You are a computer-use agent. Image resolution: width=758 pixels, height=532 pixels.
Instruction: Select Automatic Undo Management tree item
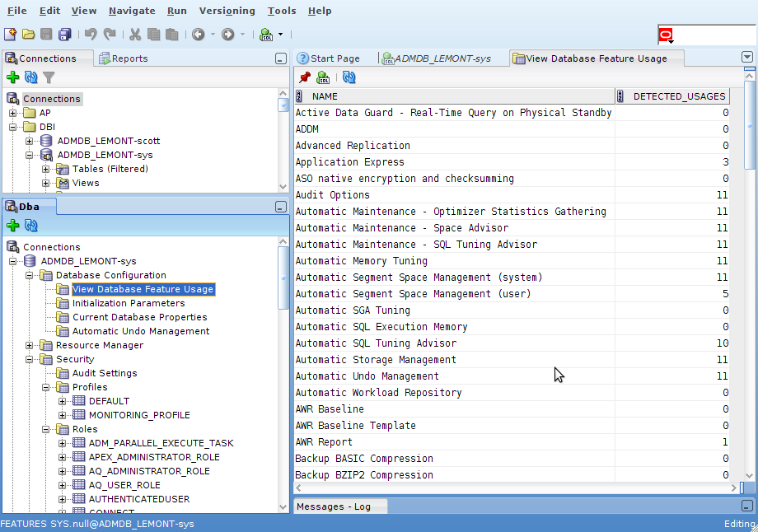pyautogui.click(x=141, y=332)
